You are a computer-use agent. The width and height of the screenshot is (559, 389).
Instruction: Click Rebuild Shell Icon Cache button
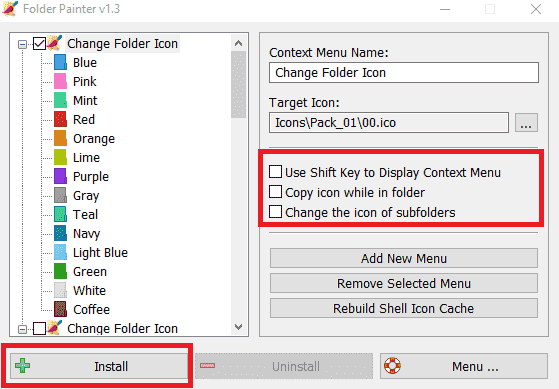tap(404, 308)
